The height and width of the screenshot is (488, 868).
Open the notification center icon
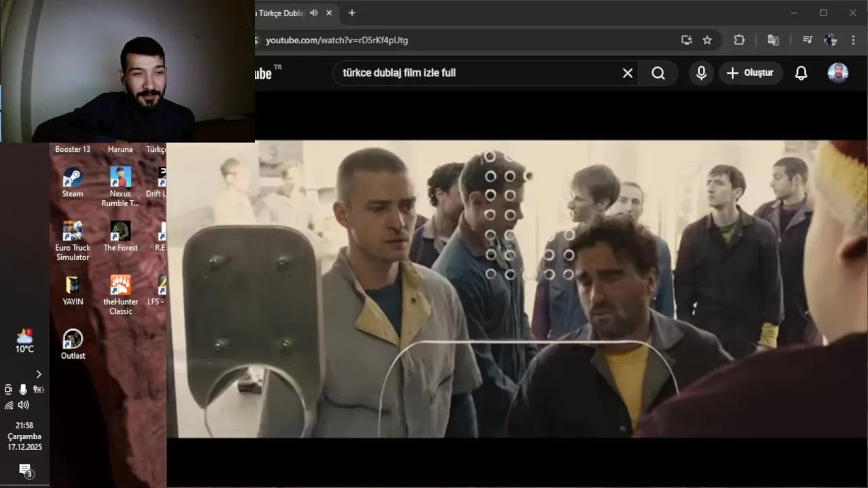pos(25,470)
